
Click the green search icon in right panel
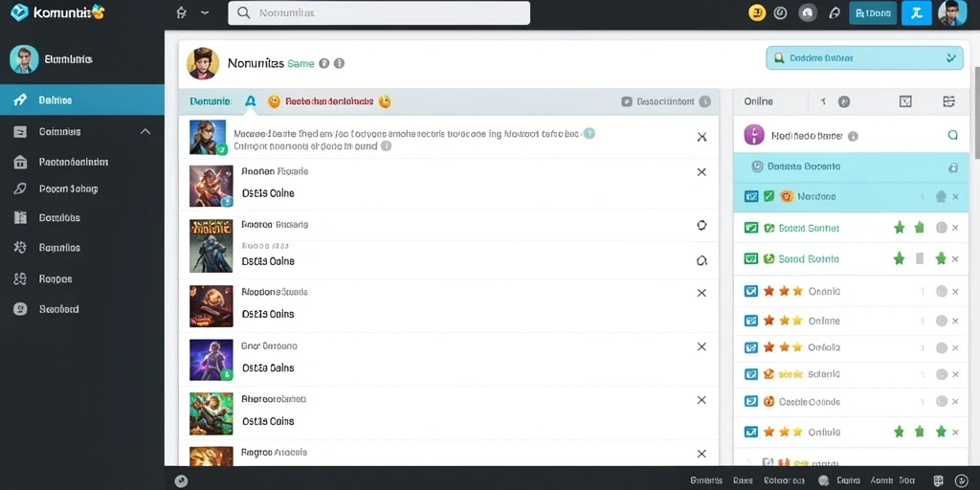click(x=952, y=134)
